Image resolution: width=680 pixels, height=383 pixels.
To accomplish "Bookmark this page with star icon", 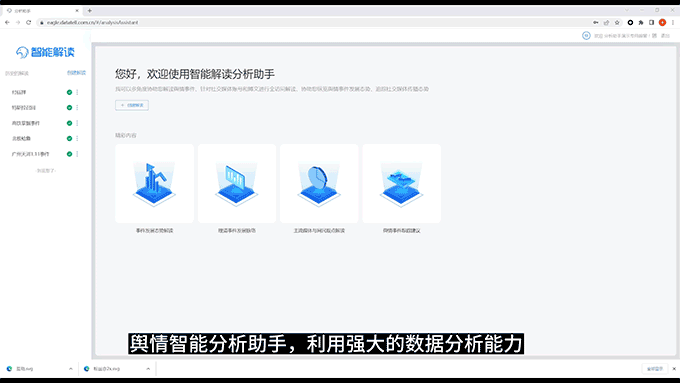I will (617, 23).
